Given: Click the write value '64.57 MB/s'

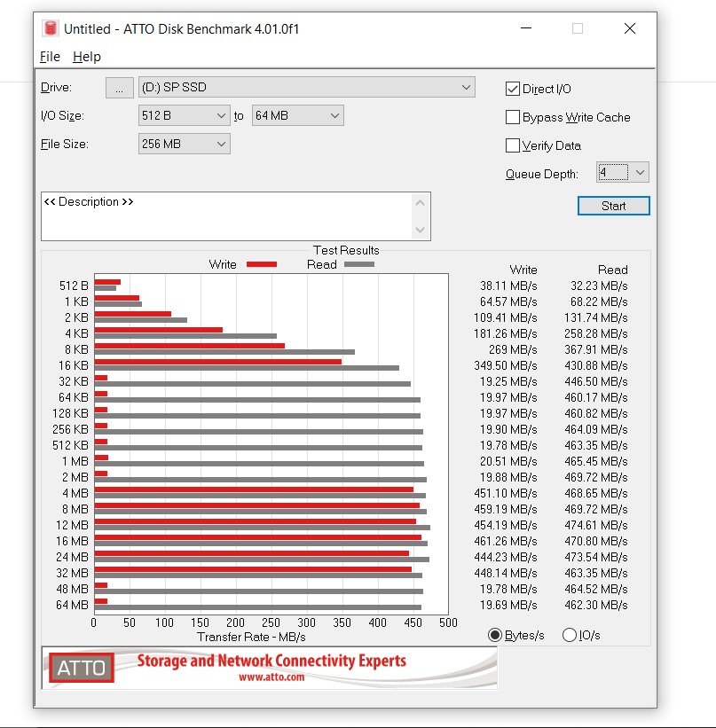Looking at the screenshot, I should (508, 301).
